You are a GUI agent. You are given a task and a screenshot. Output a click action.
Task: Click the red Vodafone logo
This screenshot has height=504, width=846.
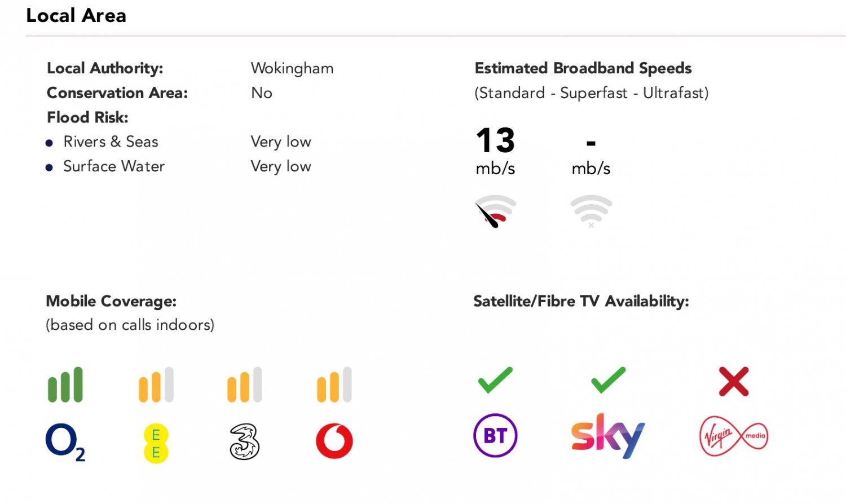coord(334,441)
